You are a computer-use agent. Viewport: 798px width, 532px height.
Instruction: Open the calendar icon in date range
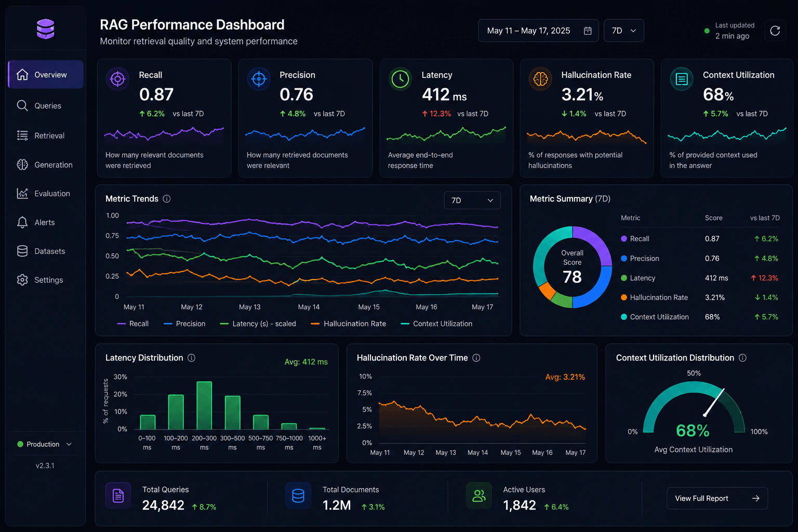[x=588, y=31]
